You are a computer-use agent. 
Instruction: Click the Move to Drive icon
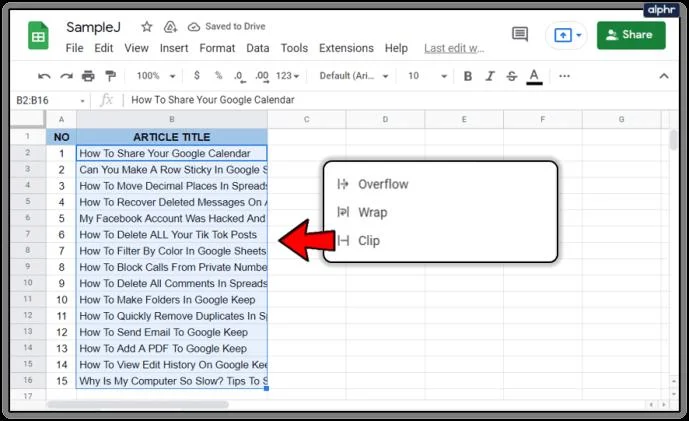[170, 27]
